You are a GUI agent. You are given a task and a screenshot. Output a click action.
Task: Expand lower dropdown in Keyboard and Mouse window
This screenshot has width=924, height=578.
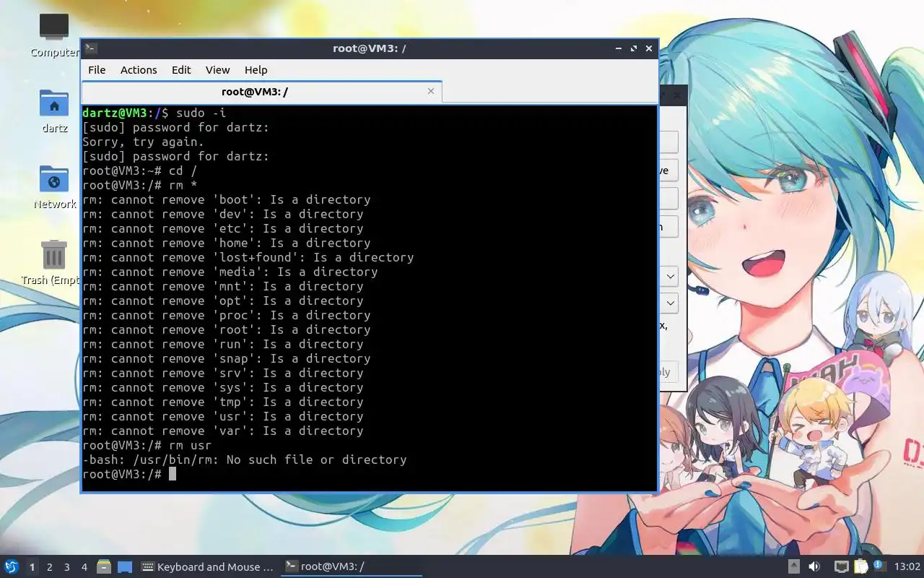click(670, 303)
